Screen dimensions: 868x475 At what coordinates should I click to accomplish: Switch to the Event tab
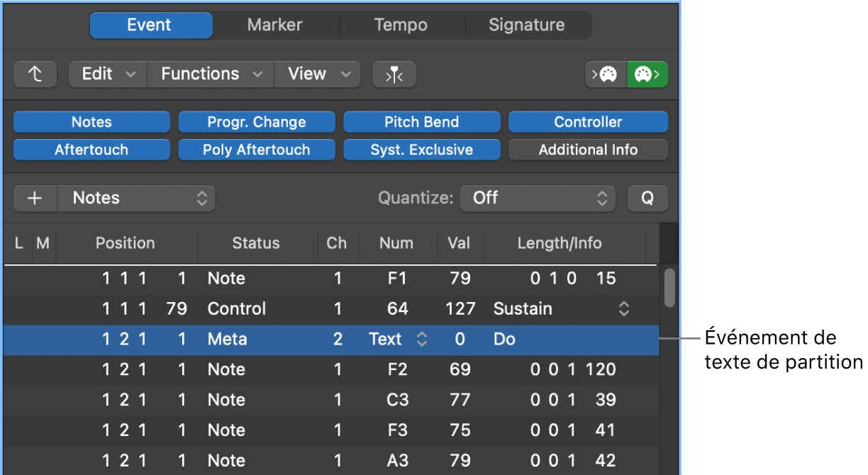point(150,26)
